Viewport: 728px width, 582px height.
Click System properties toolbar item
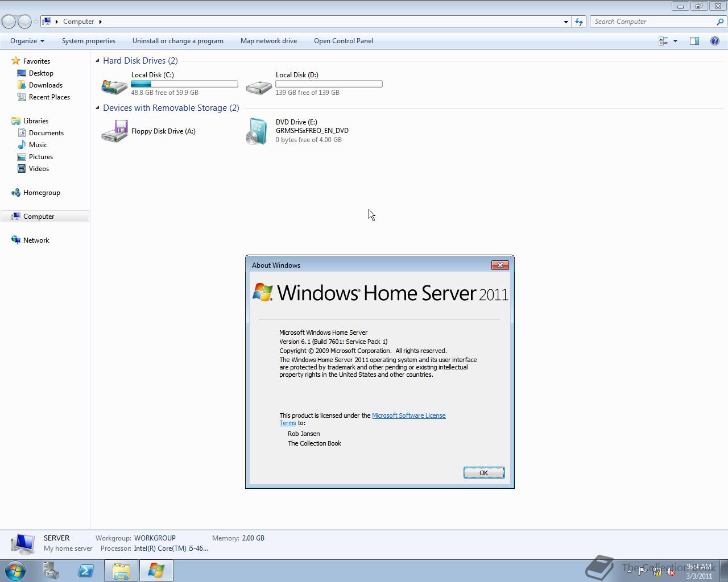(89, 41)
